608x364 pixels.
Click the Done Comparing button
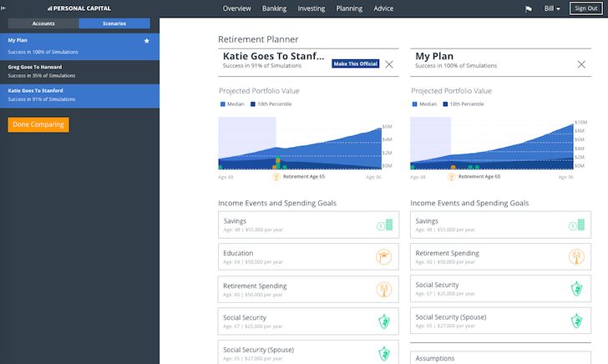point(38,124)
